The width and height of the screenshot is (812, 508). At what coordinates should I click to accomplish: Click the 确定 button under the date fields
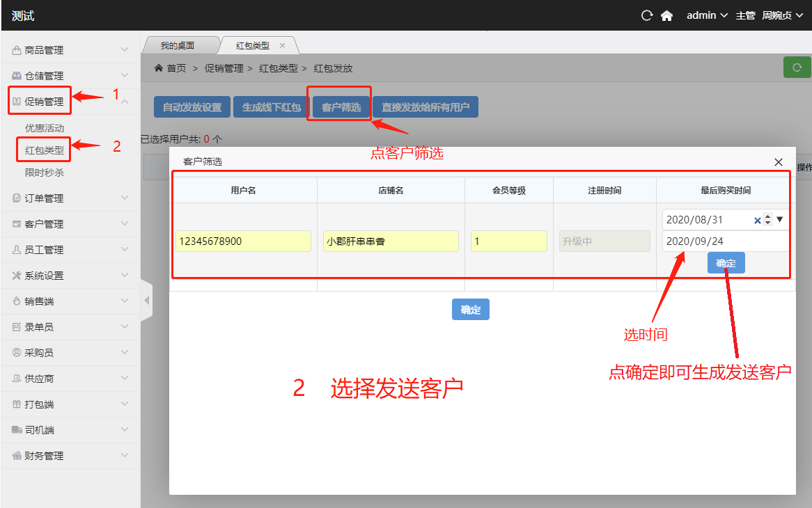click(x=726, y=263)
